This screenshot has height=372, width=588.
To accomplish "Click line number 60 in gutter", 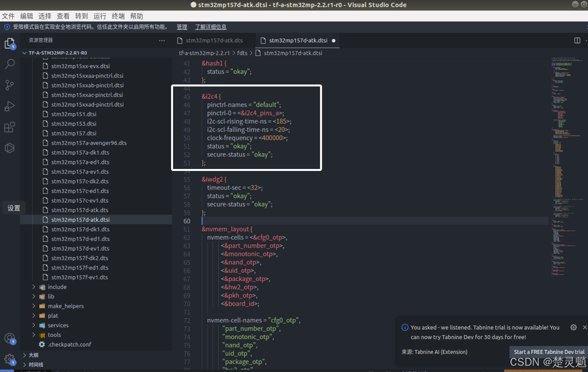I will point(187,221).
